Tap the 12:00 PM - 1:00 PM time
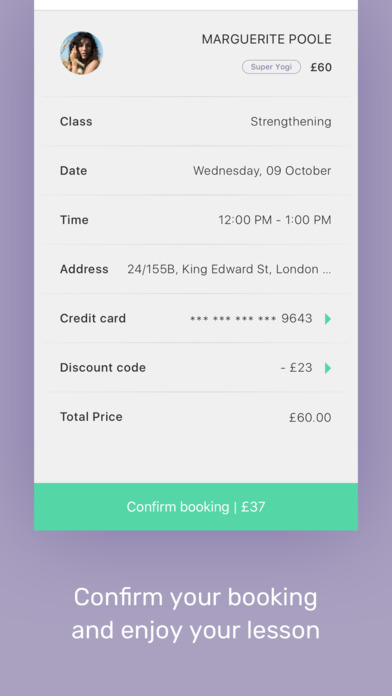This screenshot has height=696, width=392. pos(275,220)
